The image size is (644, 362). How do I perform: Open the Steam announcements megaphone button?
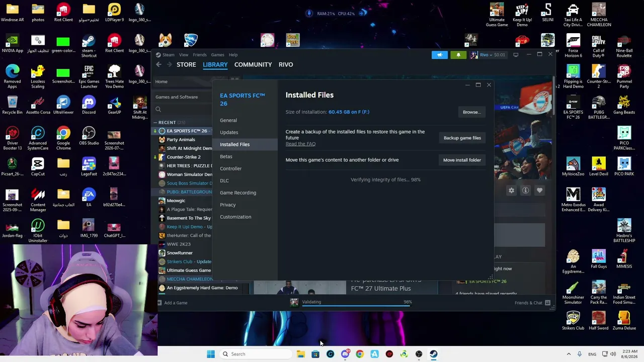coord(439,55)
